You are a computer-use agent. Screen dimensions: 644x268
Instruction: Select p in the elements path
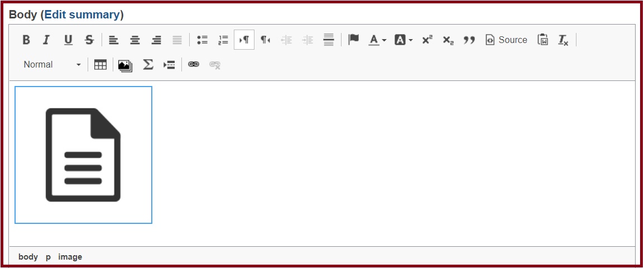48,257
